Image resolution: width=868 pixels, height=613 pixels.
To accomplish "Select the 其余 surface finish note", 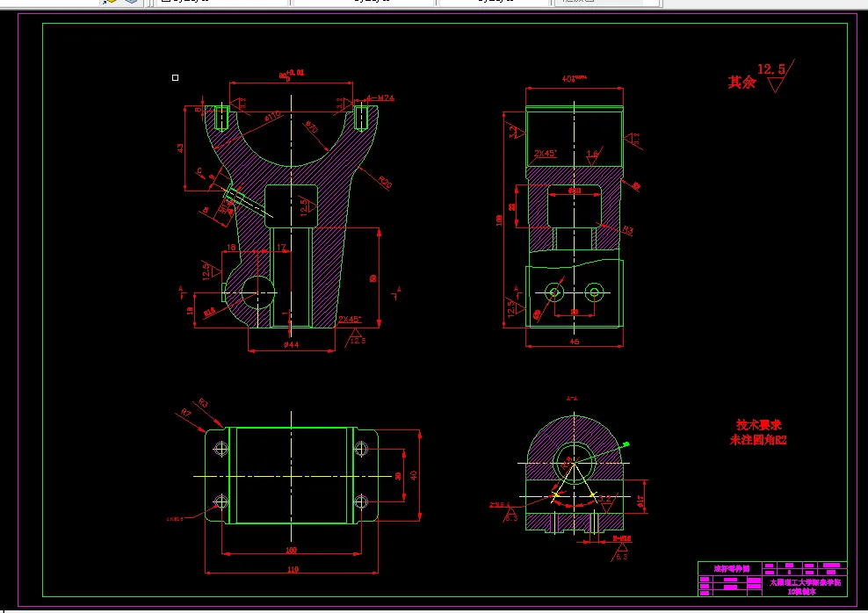I will pyautogui.click(x=741, y=83).
